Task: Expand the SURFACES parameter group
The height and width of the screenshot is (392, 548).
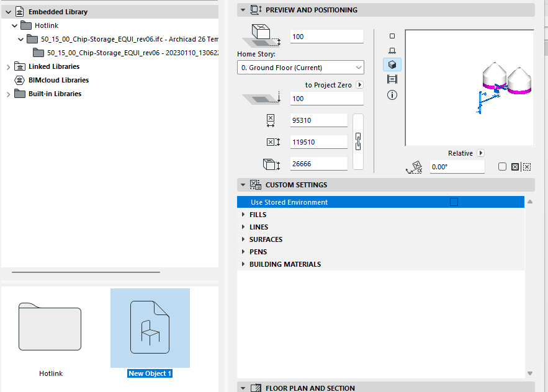Action: tap(243, 239)
